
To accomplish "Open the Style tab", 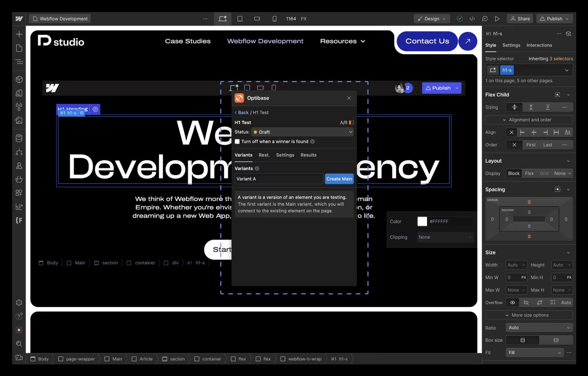I will pos(491,45).
